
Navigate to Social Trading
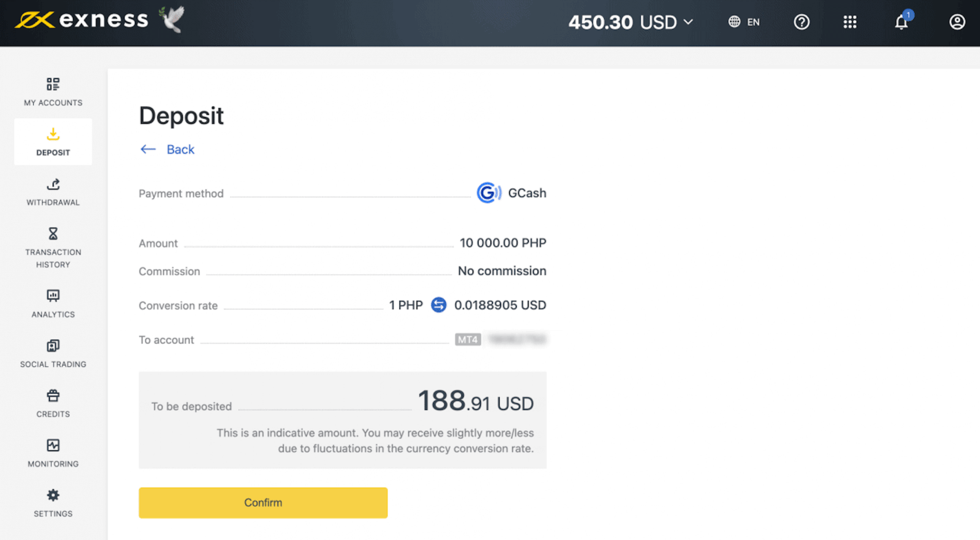pos(53,353)
